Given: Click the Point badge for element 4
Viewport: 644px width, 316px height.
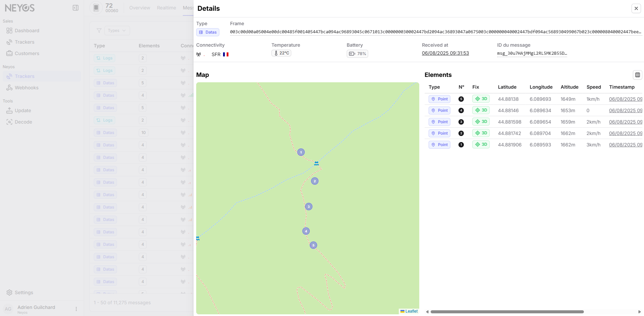Looking at the screenshot, I should [439, 110].
